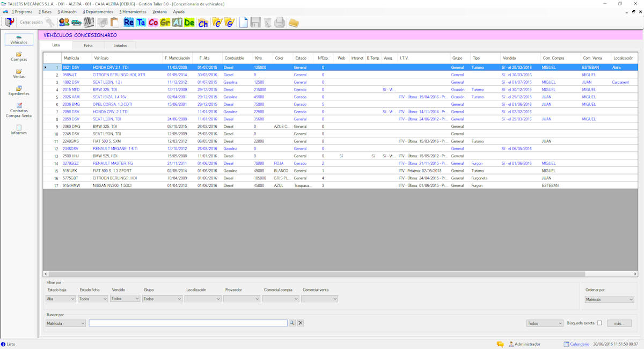This screenshot has height=349, width=644.
Task: Open the Herramientas menu
Action: (133, 11)
